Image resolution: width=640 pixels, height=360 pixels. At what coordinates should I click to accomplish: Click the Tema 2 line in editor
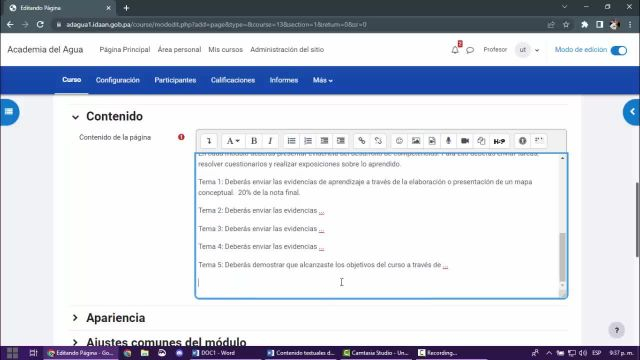coord(261,211)
